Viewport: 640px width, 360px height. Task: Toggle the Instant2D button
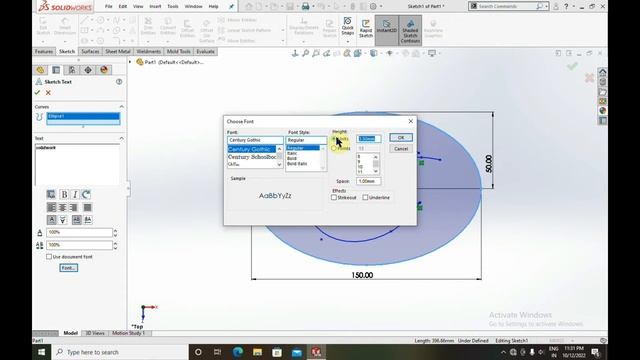click(387, 30)
